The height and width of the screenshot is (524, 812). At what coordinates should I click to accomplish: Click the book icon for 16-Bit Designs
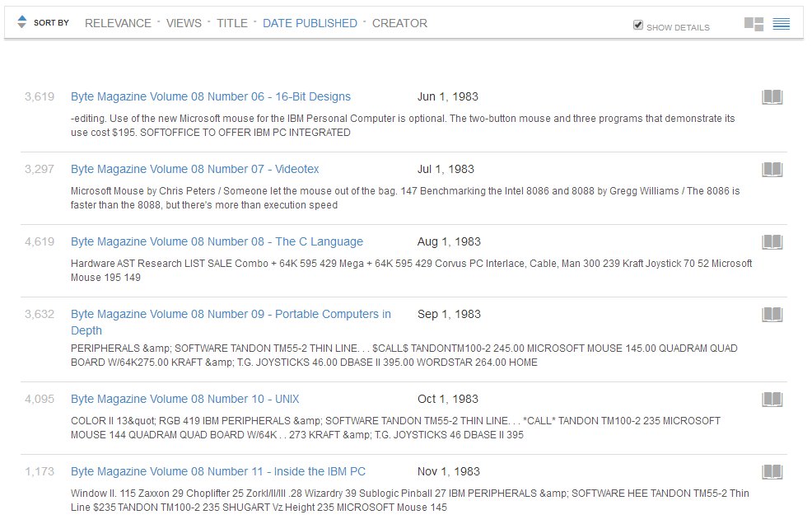pyautogui.click(x=772, y=97)
